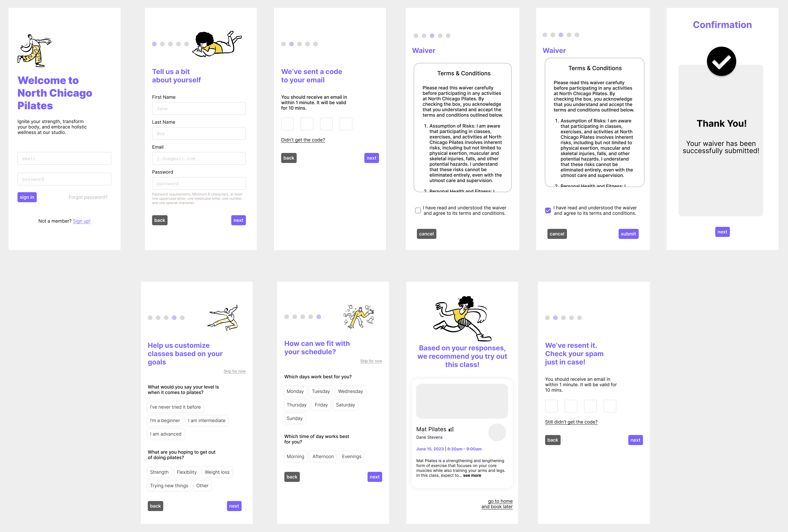The image size is (788, 532).
Task: Click the confirmation checkmark icon
Action: pos(722,61)
